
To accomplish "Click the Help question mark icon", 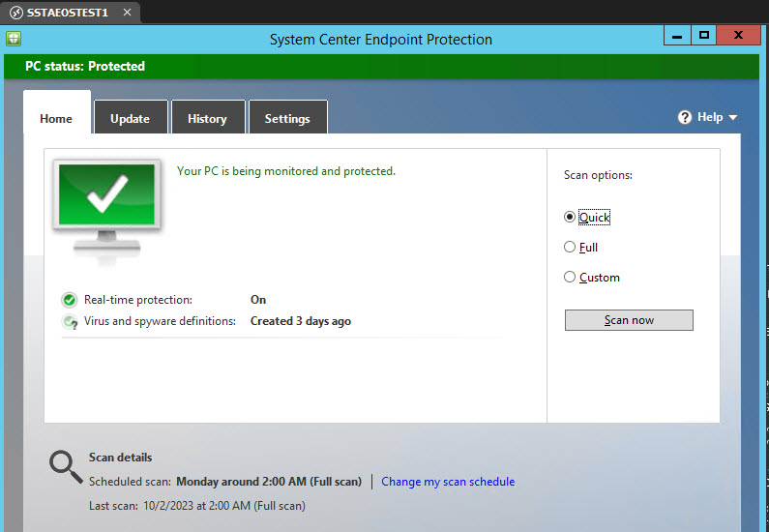I will [684, 117].
